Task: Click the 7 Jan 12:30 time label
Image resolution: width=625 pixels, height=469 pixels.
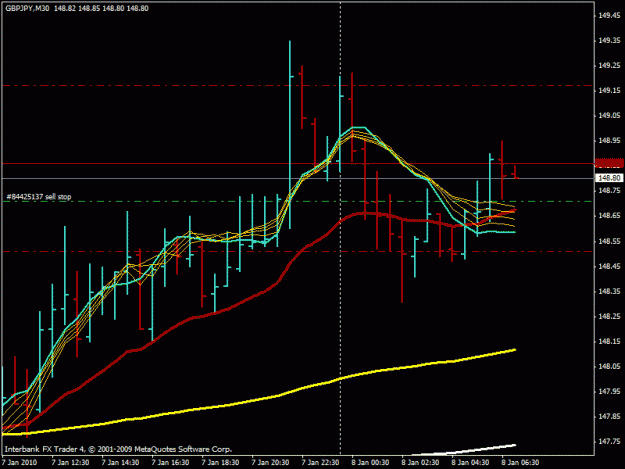Action: (70, 462)
